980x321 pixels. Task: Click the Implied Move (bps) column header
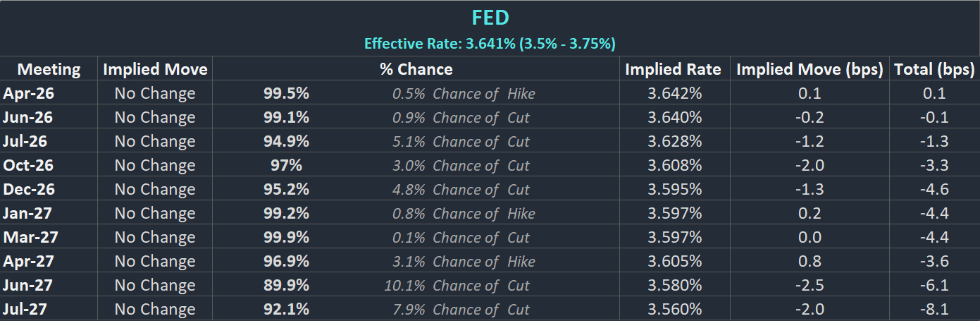click(810, 69)
